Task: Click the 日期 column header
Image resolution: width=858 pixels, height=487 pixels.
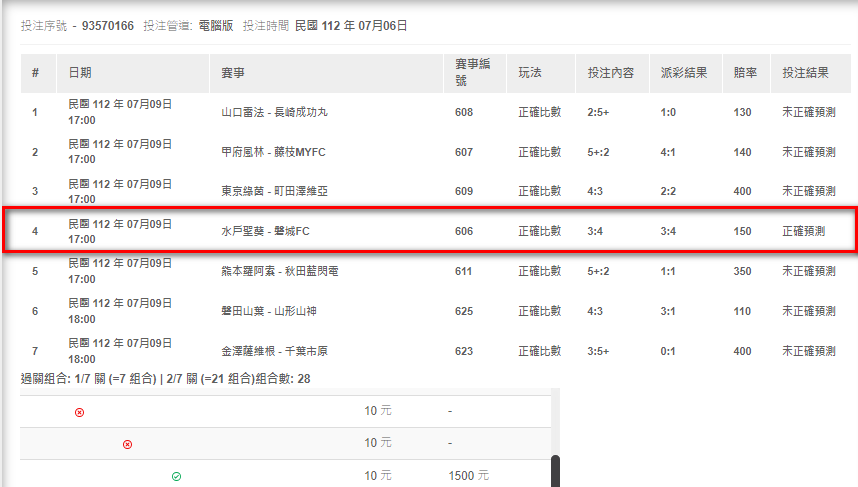Action: coord(81,73)
